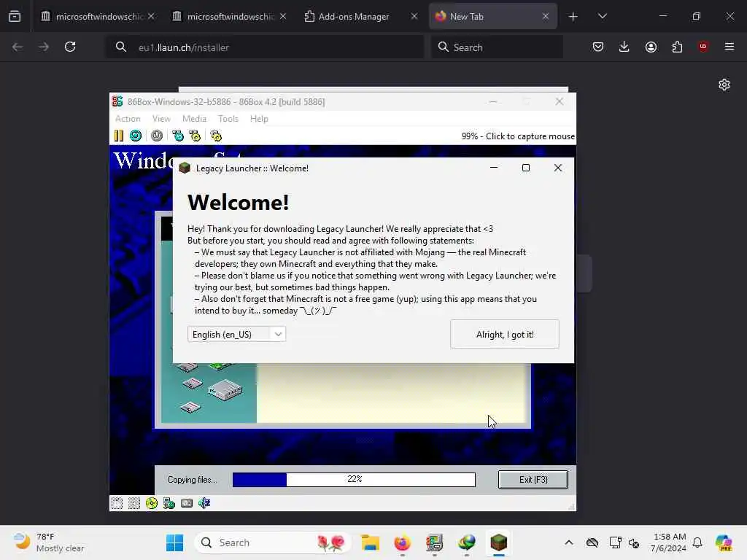This screenshot has height=560, width=747.
Task: Maximize the Legacy Launcher Welcome window
Action: pyautogui.click(x=526, y=168)
